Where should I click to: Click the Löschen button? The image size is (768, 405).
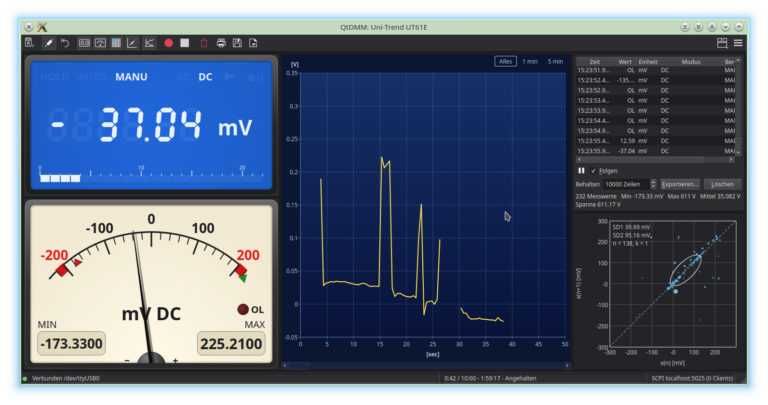(x=722, y=184)
